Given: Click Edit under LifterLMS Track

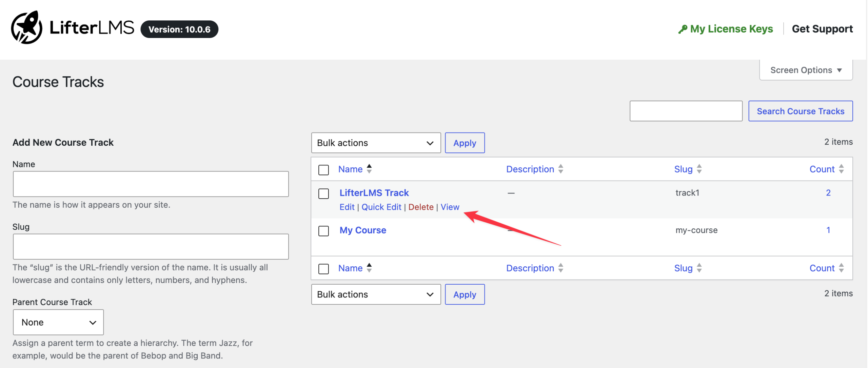Looking at the screenshot, I should pos(347,207).
